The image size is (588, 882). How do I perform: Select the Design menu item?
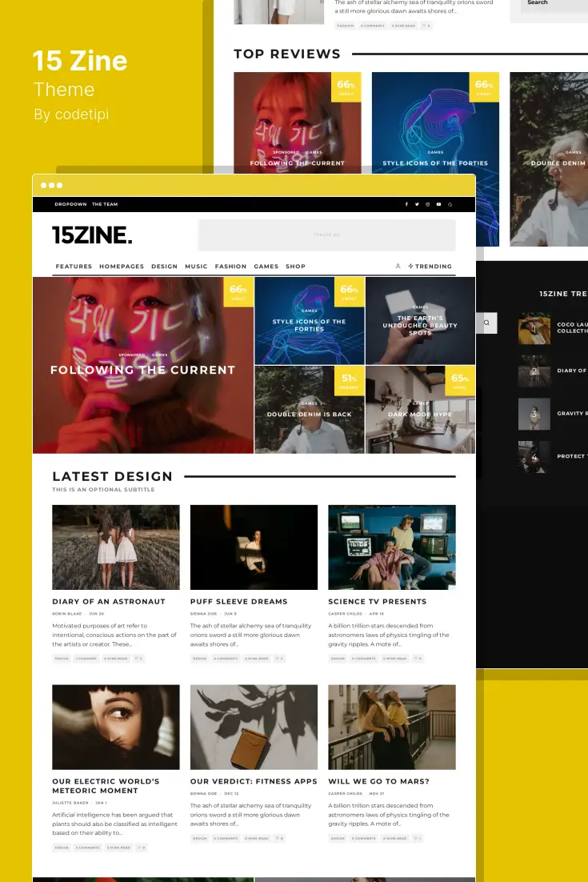pyautogui.click(x=164, y=267)
